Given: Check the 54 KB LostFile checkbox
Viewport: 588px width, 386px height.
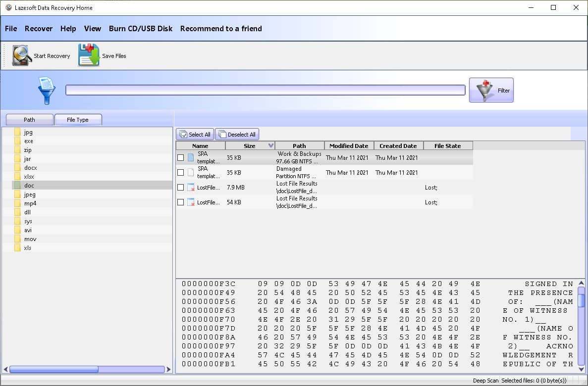Looking at the screenshot, I should [180, 202].
